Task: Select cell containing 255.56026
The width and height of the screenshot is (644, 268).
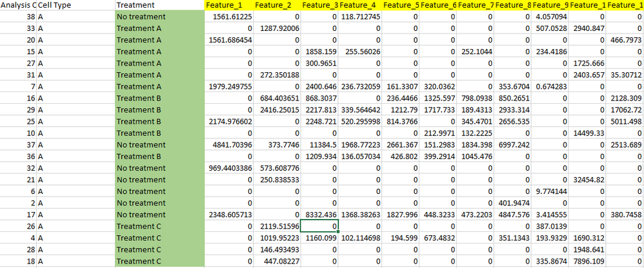Action: coord(360,52)
